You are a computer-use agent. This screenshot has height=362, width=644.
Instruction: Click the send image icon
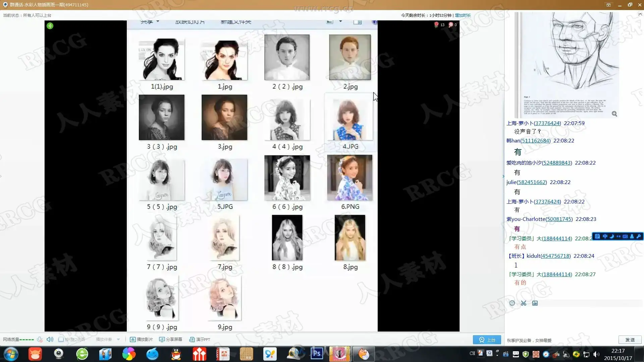pyautogui.click(x=535, y=303)
